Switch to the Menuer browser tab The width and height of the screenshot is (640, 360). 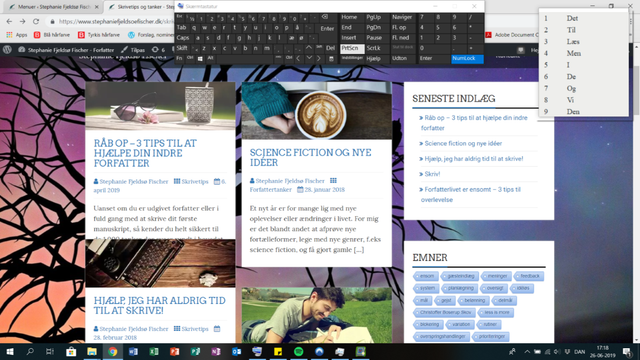pyautogui.click(x=54, y=7)
